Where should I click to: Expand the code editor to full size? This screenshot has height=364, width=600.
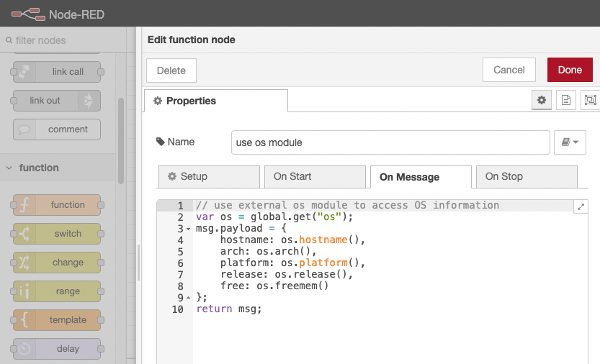click(581, 207)
